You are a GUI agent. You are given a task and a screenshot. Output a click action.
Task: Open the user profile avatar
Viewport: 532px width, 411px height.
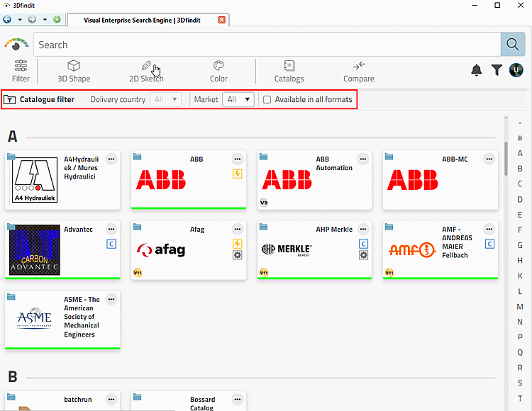(x=516, y=70)
